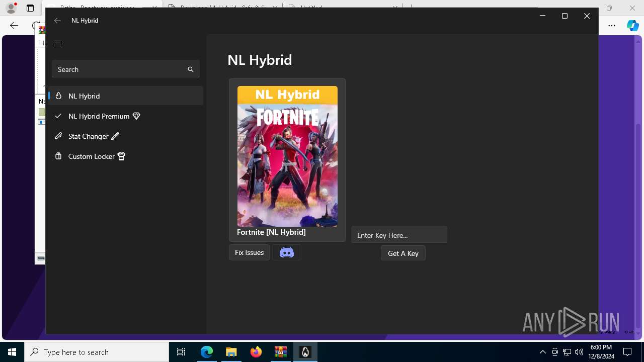Click the Fortnite [NL Hybrid] title text
This screenshot has width=644, height=362.
coord(271,232)
